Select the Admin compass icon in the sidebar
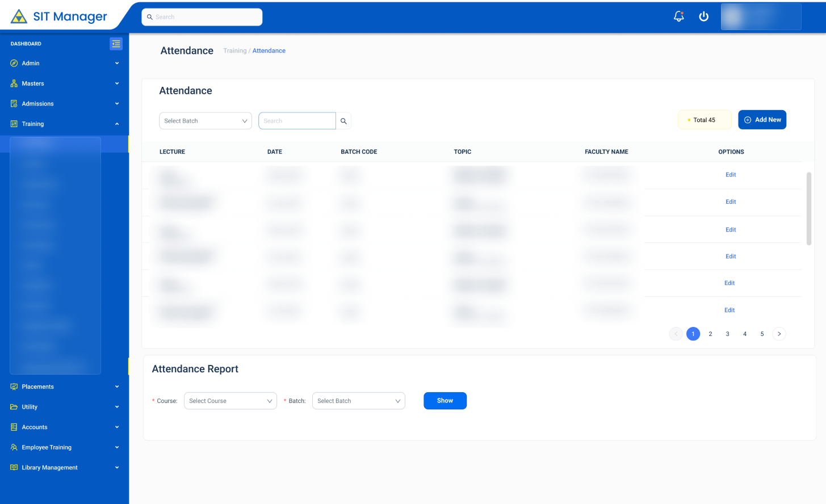This screenshot has width=826, height=504. (14, 63)
